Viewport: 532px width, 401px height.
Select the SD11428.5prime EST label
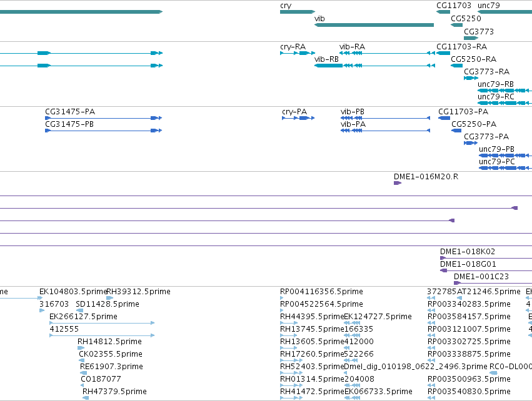tap(108, 304)
